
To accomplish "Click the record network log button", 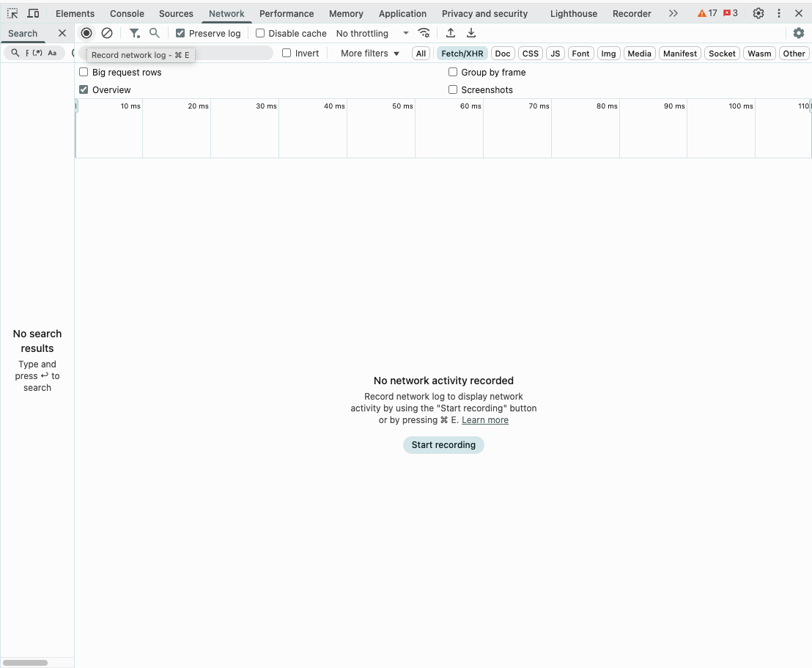I will point(86,33).
